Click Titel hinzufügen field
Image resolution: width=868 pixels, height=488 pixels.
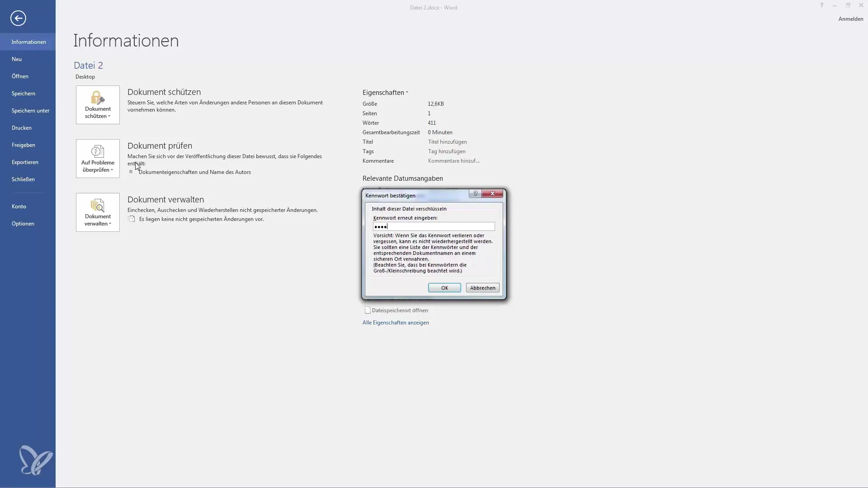click(x=447, y=142)
